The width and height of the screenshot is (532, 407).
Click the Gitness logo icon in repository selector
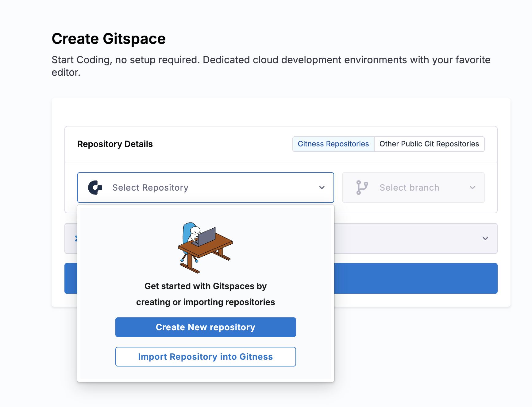pyautogui.click(x=95, y=188)
